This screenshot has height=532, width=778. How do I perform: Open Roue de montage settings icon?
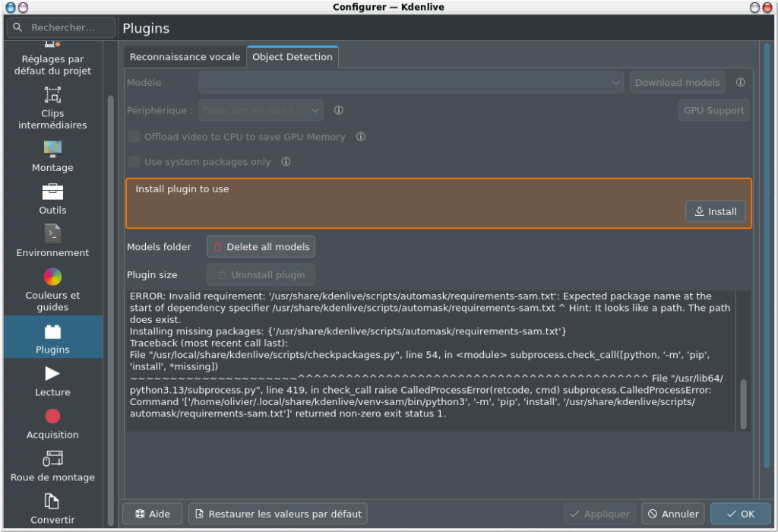(52, 458)
